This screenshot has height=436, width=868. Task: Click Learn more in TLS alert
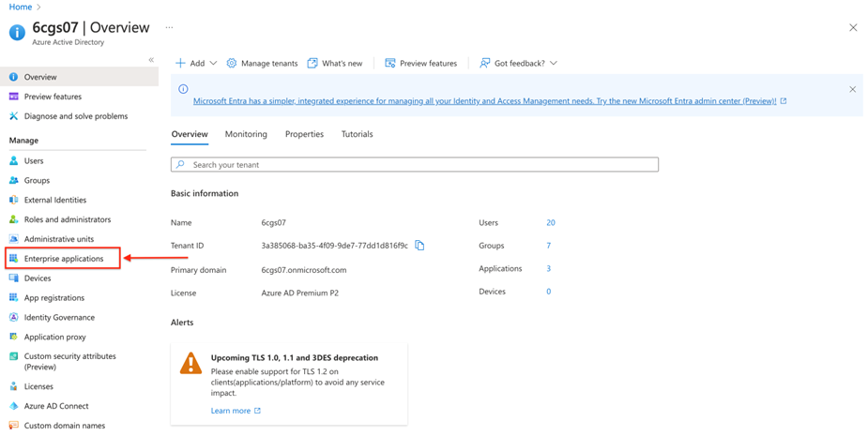tap(231, 411)
